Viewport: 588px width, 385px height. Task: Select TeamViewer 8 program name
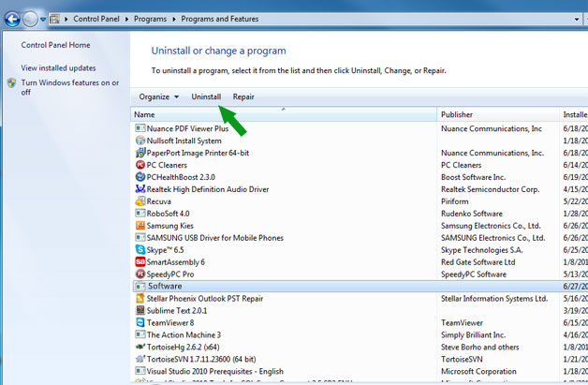(x=170, y=323)
